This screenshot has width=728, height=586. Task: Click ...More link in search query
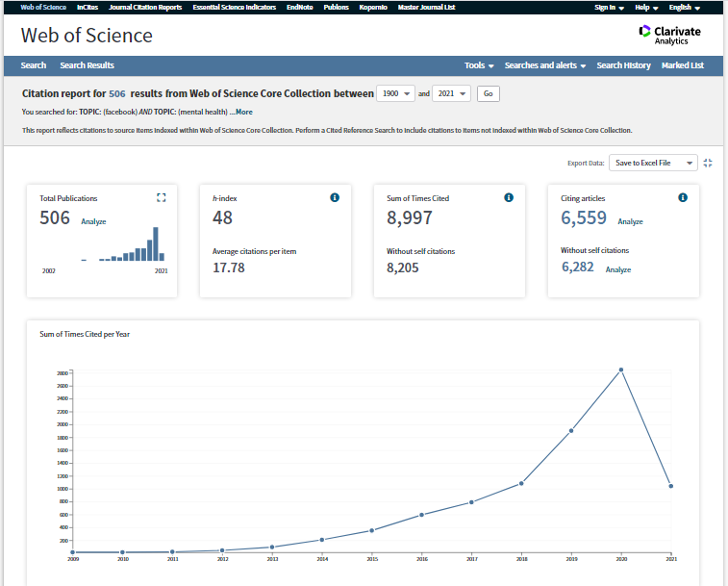pos(241,112)
